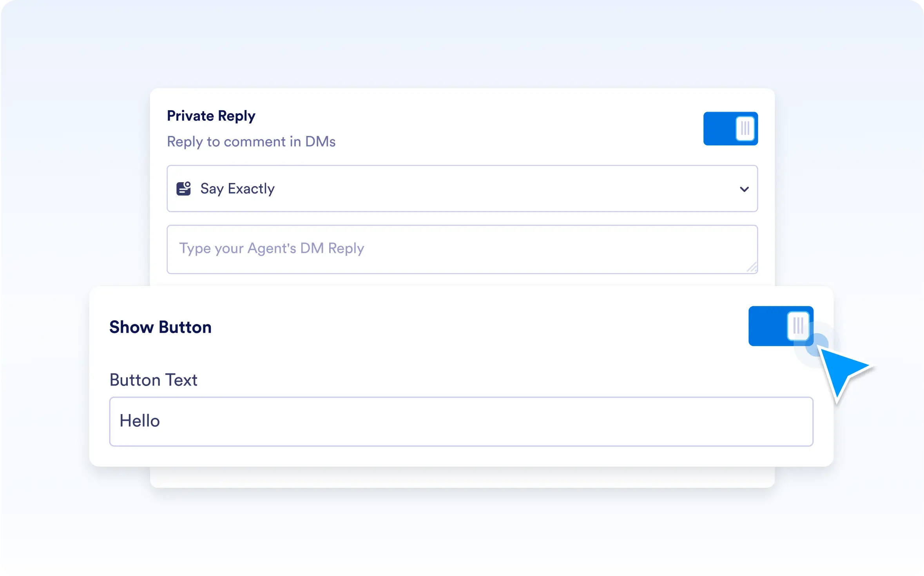The image size is (924, 576).
Task: Disable the Show Button toggle
Action: point(781,326)
